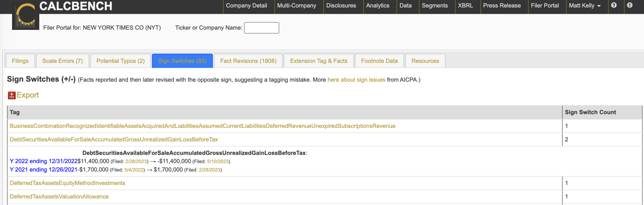644x205 pixels.
Task: Click the Y 2021 ending 12/26/2021 link
Action: (x=43, y=170)
